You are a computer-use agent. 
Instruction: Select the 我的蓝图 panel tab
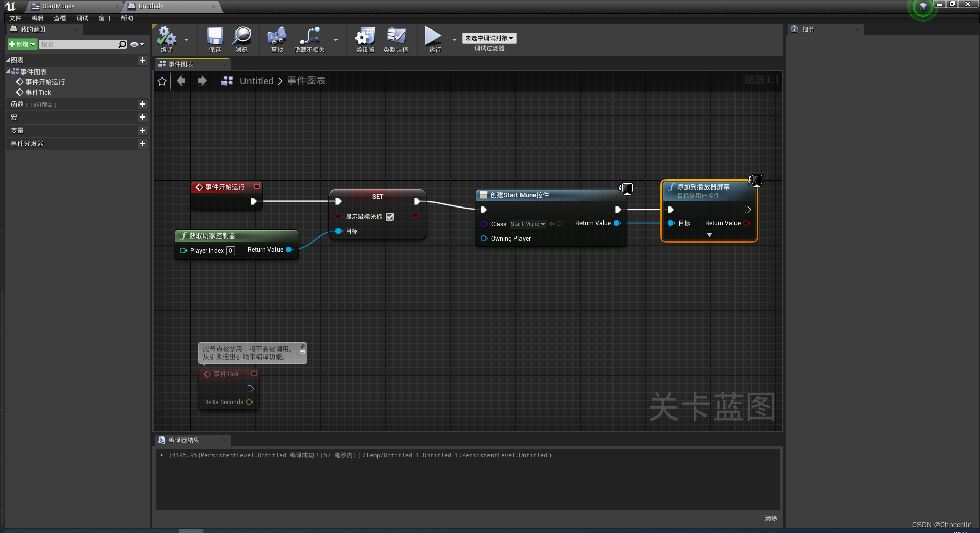tap(45, 29)
